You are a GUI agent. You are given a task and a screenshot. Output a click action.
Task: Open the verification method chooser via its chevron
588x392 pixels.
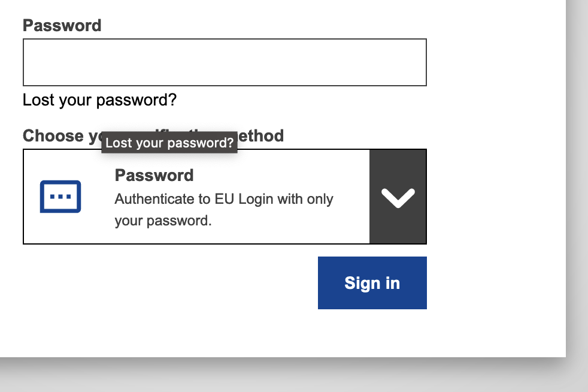click(398, 197)
